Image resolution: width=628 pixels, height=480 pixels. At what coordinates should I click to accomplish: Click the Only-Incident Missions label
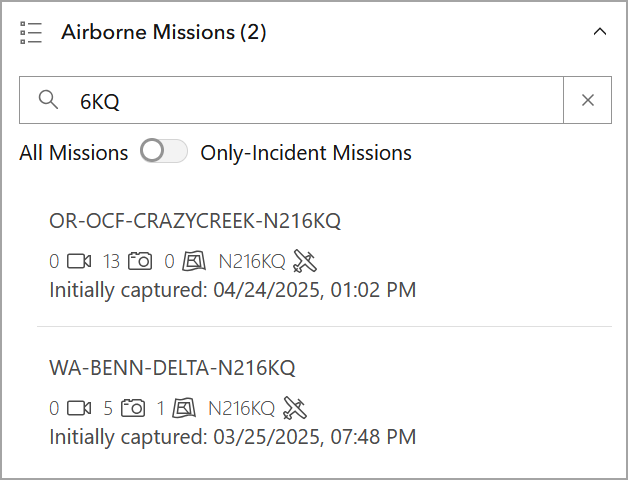(x=306, y=153)
